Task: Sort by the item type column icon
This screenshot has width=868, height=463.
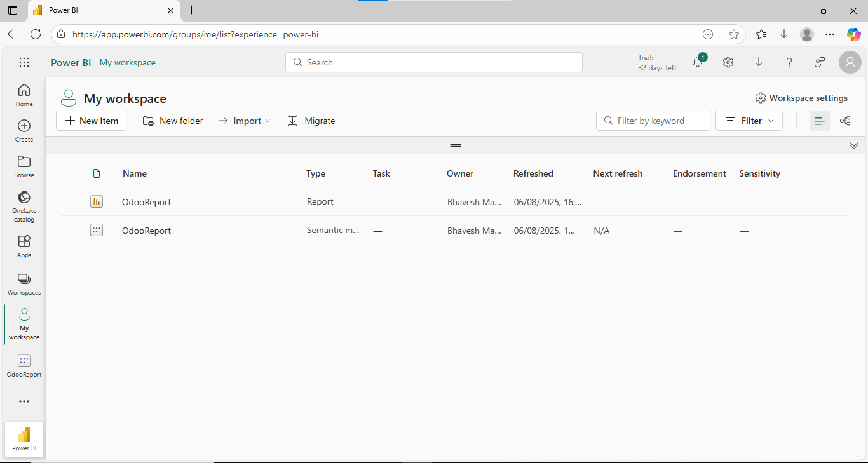Action: coord(96,173)
